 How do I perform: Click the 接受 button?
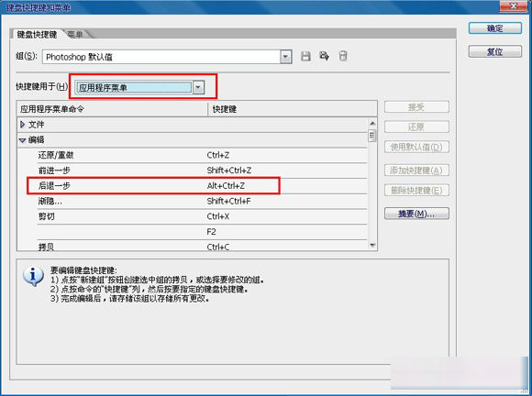(416, 107)
